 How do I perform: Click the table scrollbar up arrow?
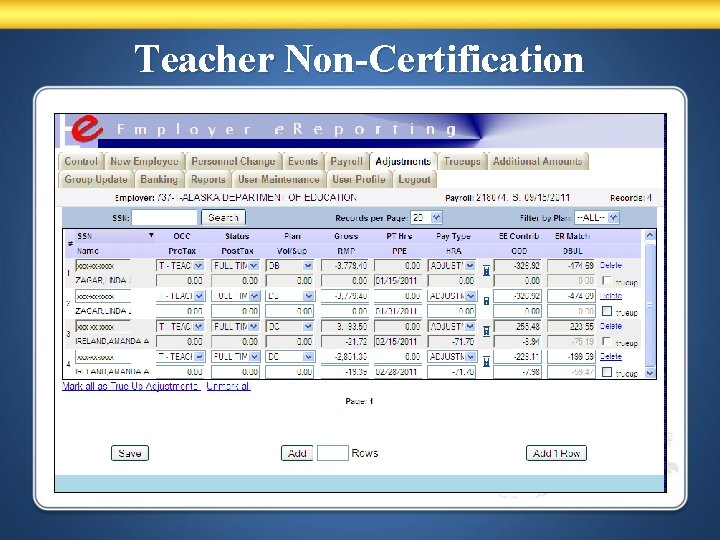coord(650,235)
